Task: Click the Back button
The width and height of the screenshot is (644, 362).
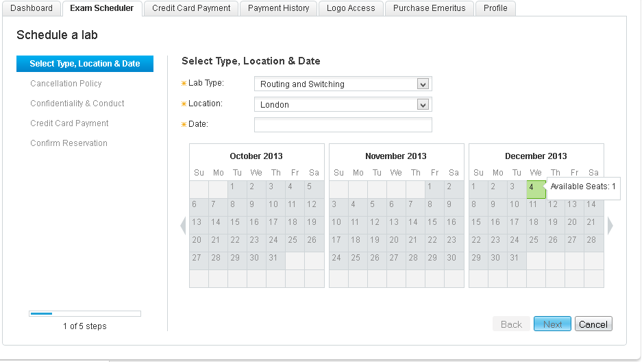Action: click(511, 324)
